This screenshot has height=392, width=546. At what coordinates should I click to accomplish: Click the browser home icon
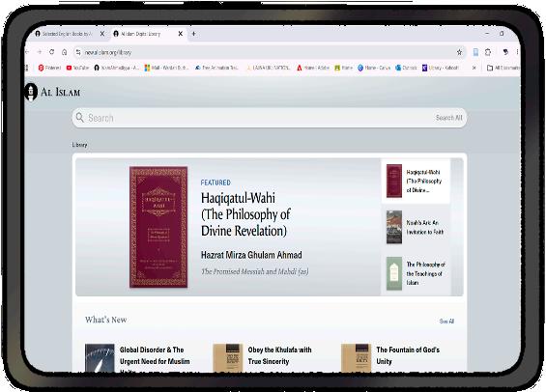pos(65,52)
